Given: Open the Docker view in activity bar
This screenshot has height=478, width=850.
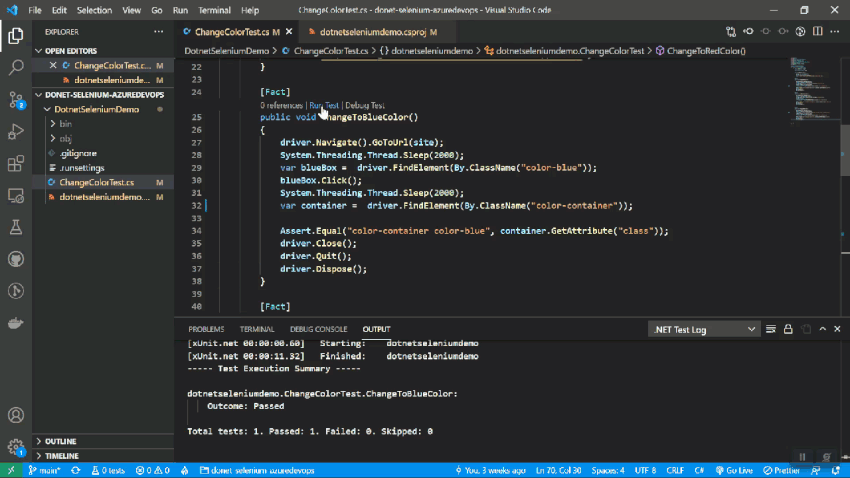Looking at the screenshot, I should click(x=16, y=323).
